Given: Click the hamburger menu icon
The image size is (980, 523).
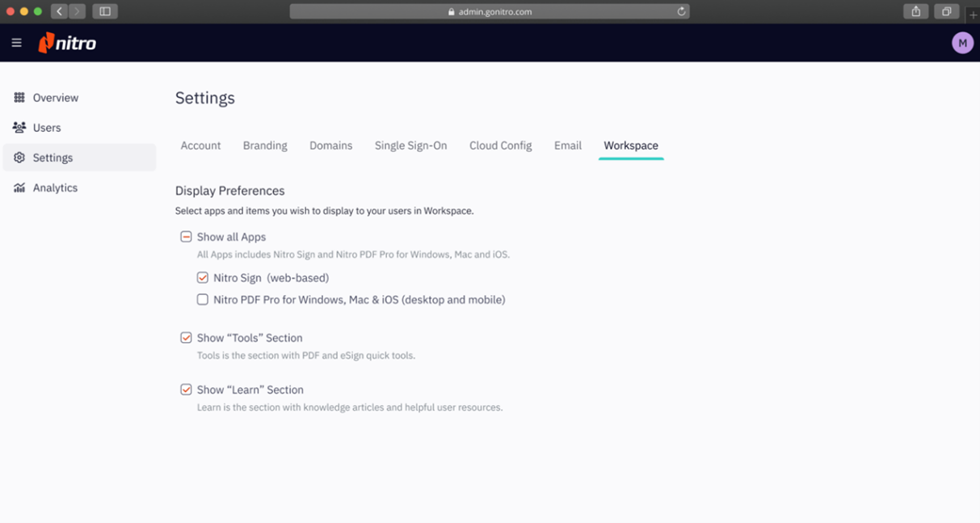Looking at the screenshot, I should tap(16, 42).
